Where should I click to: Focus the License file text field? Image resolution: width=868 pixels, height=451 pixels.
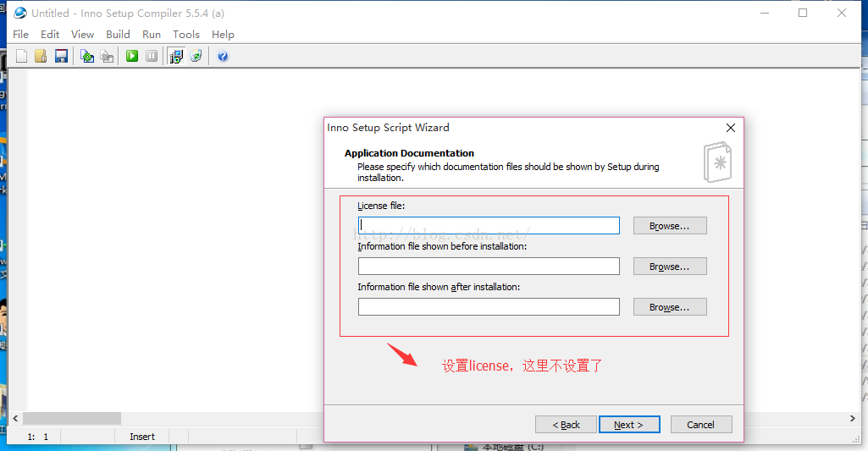pyautogui.click(x=489, y=225)
